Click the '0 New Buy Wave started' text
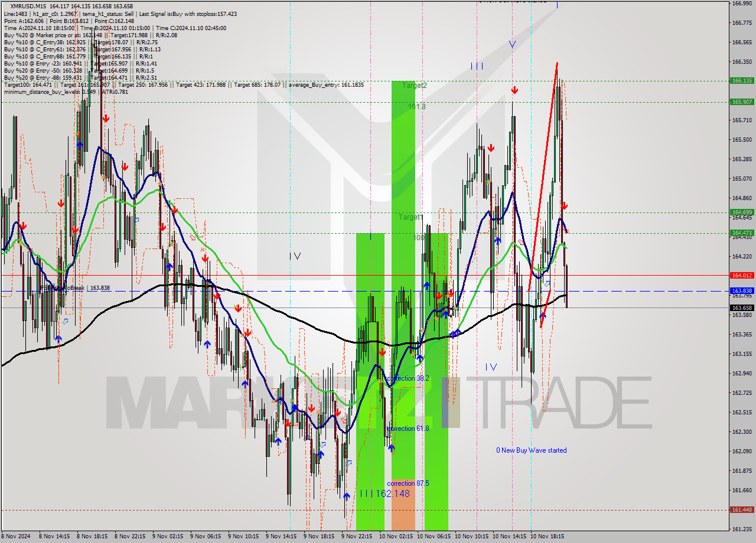 point(532,450)
